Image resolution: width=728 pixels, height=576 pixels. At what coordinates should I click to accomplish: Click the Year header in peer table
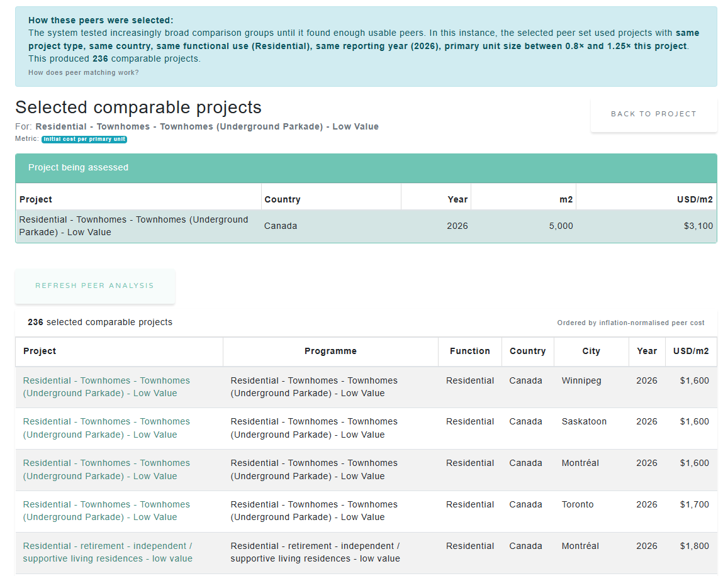coord(647,352)
